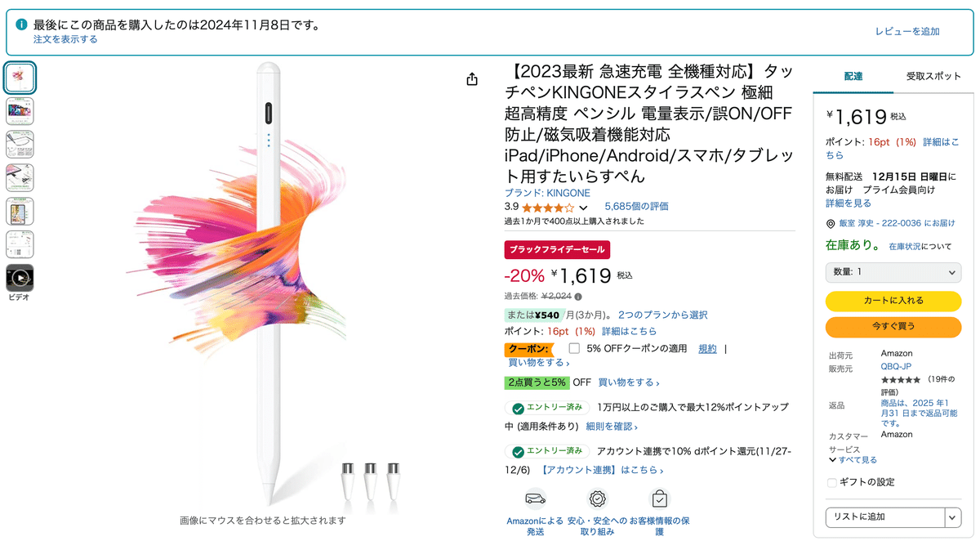Click the 今すぐ買う button

(893, 328)
